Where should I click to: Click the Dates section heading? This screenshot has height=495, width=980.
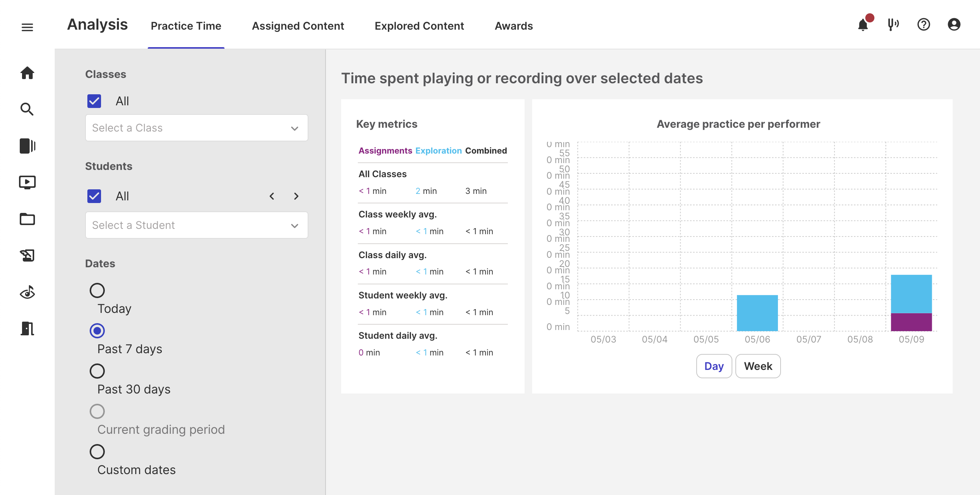coord(100,263)
